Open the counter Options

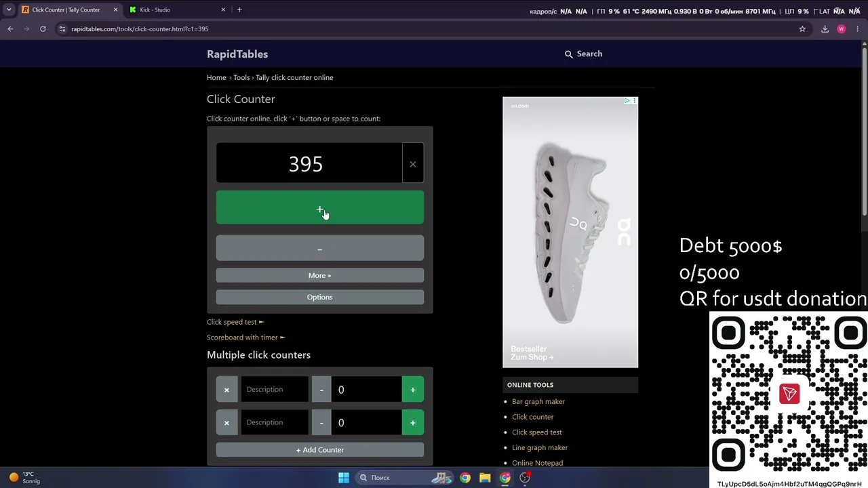point(320,297)
